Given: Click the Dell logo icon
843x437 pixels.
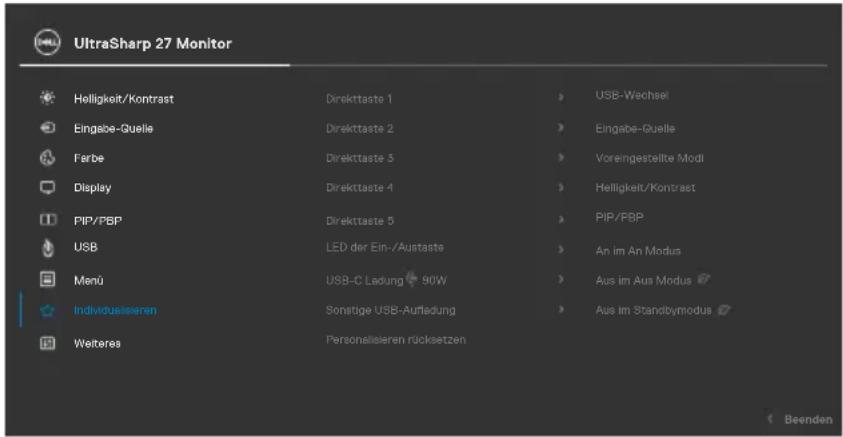Looking at the screenshot, I should click(47, 42).
